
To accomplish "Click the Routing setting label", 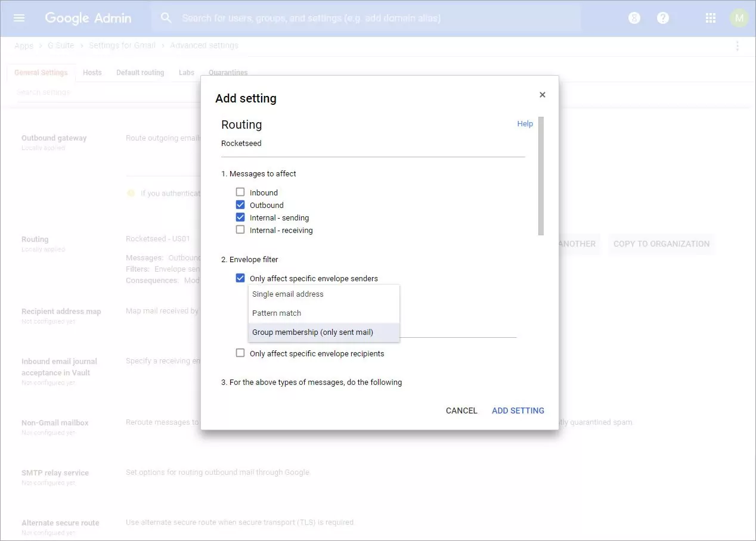I will click(35, 239).
